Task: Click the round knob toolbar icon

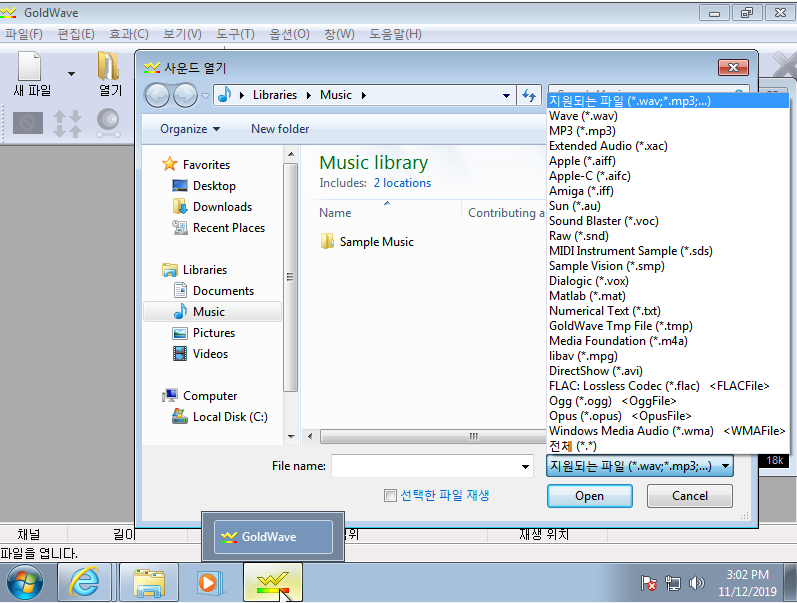Action: point(108,124)
